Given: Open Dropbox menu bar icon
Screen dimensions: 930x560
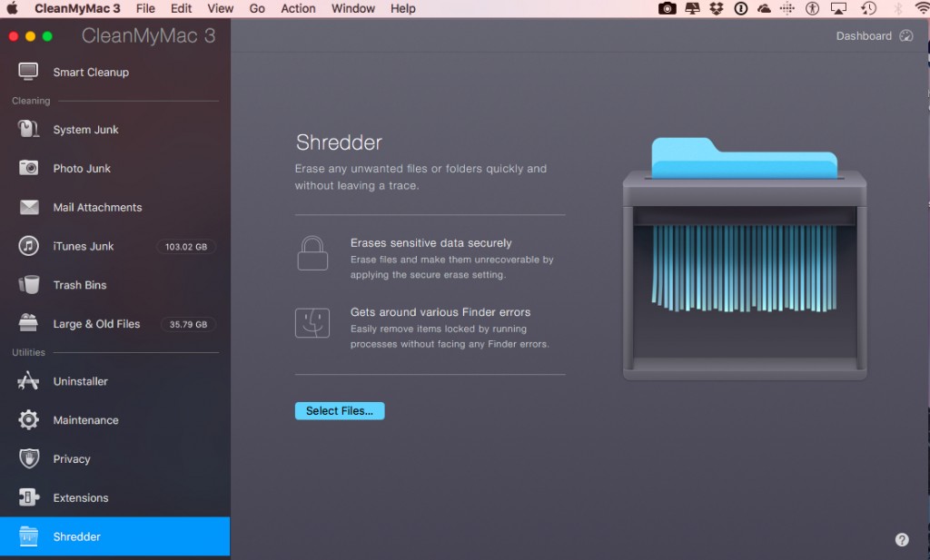Looking at the screenshot, I should click(x=717, y=8).
